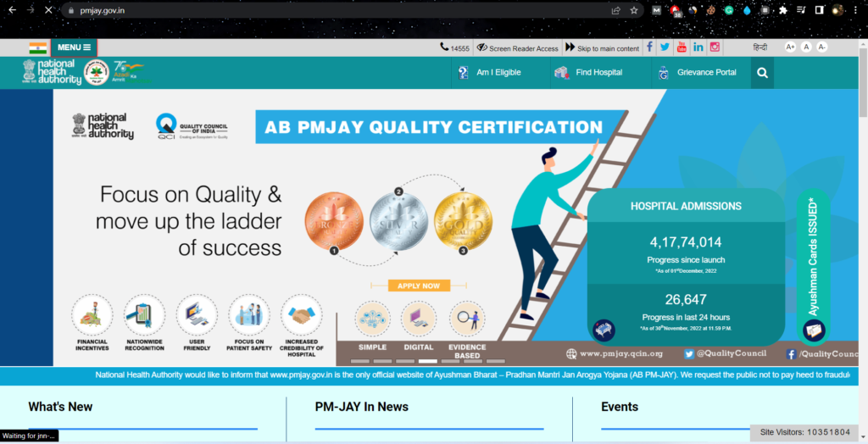Toggle the browser side panel icon
This screenshot has height=444, width=868.
[x=820, y=10]
